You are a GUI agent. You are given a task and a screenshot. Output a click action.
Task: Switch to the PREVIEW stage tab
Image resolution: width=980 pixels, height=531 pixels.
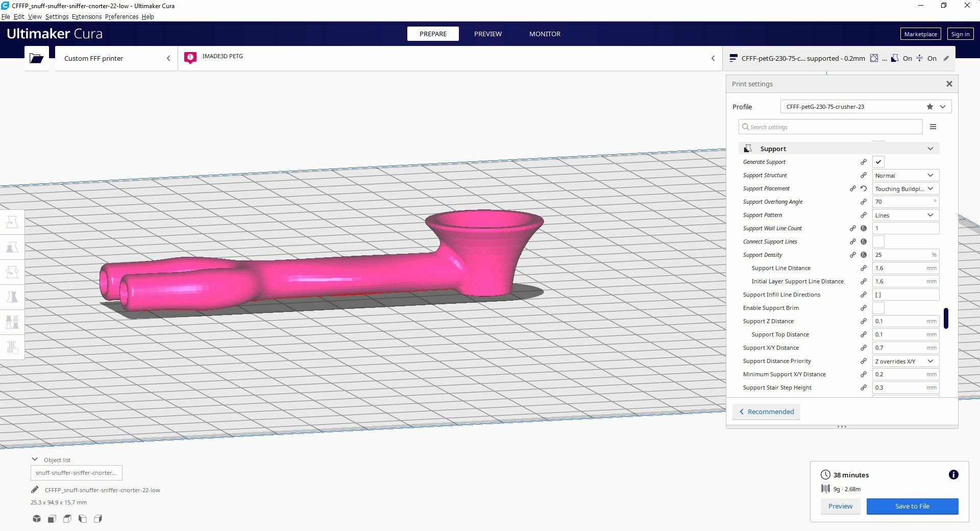click(x=487, y=34)
